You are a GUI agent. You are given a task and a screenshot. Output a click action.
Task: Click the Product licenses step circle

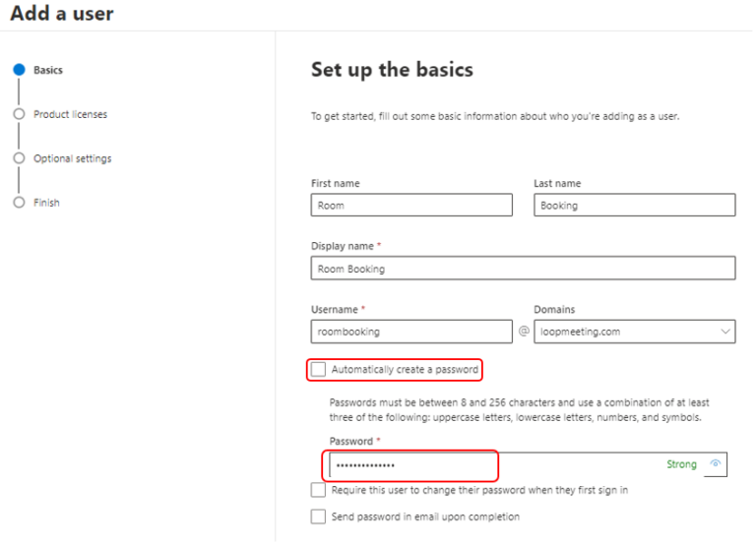19,114
